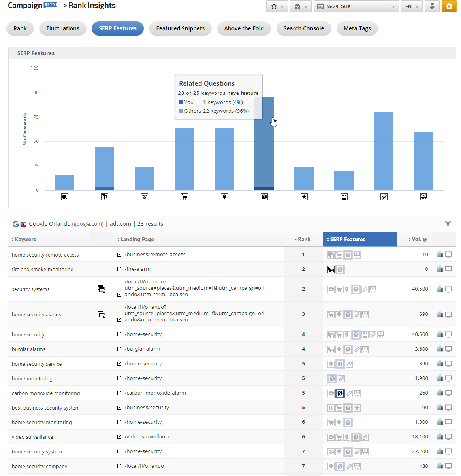This screenshot has height=476, width=461.
Task: Click the star reviews icon under the chart
Action: click(x=304, y=197)
